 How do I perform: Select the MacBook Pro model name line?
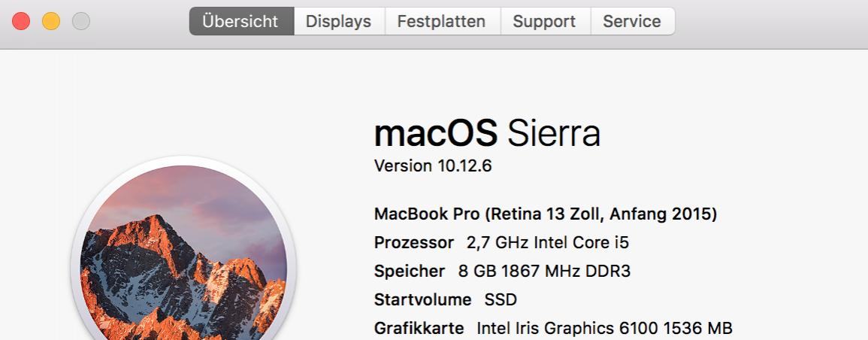546,214
